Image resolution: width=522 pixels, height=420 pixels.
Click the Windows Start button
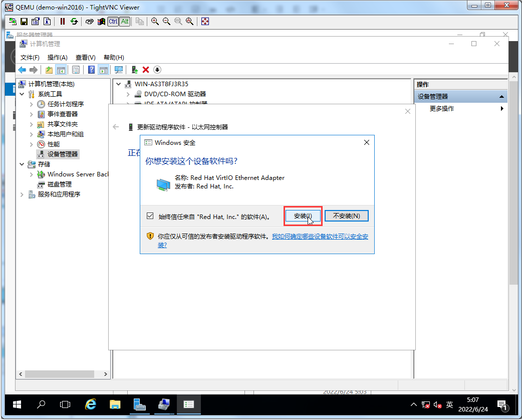(x=17, y=404)
